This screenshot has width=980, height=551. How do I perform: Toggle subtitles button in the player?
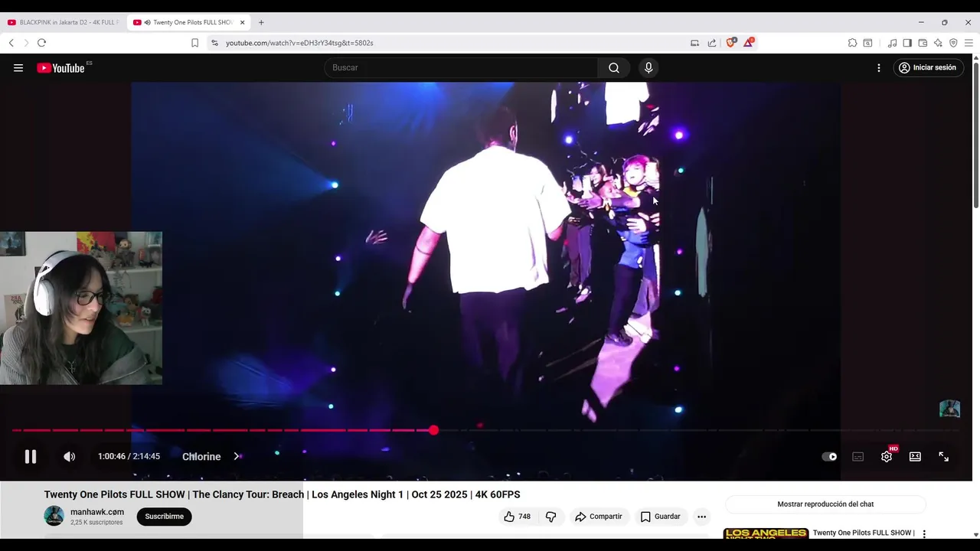[x=857, y=456]
